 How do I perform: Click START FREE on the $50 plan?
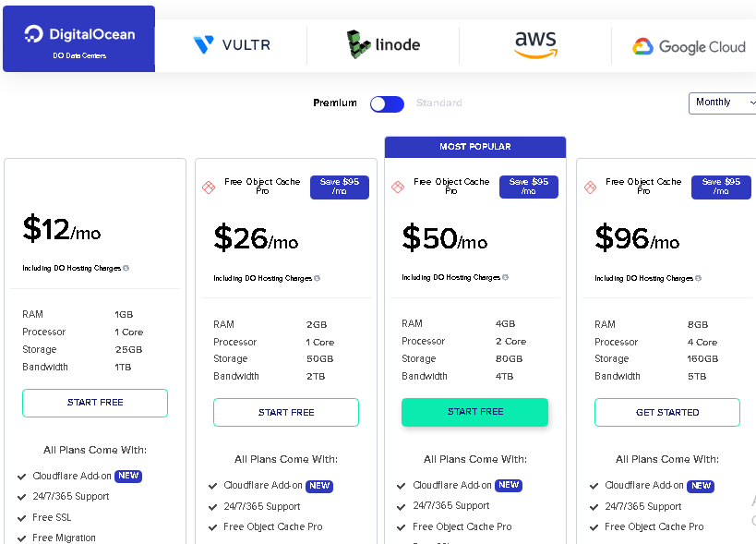(474, 412)
